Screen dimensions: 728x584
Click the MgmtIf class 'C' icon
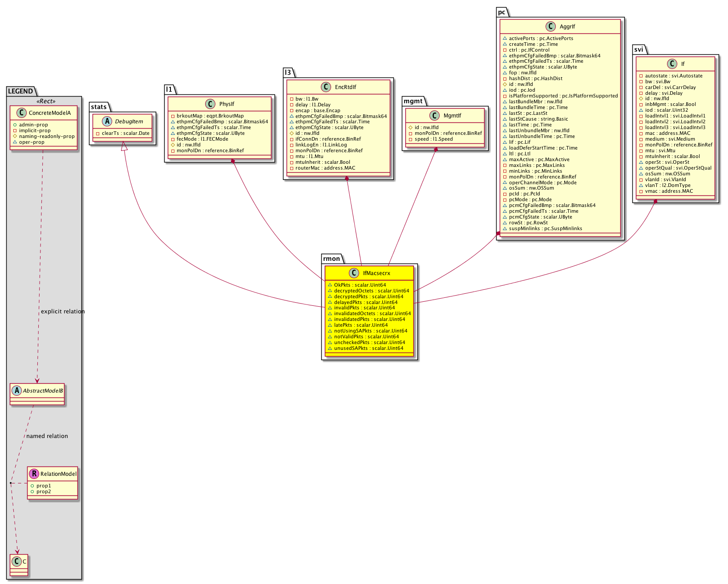point(435,115)
